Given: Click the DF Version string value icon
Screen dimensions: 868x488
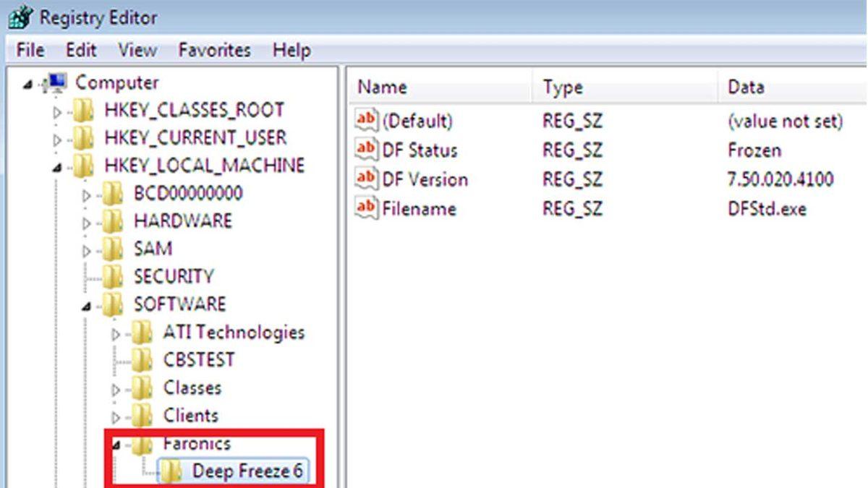Looking at the screenshot, I should pyautogui.click(x=367, y=179).
